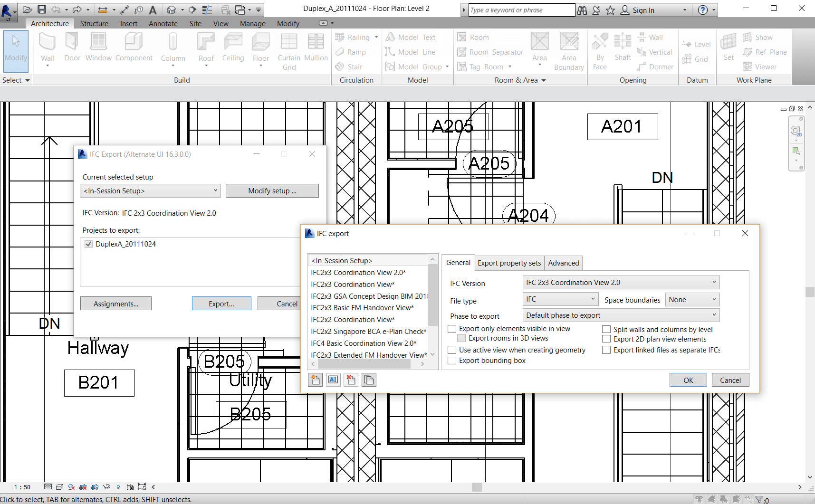Switch to the Export property sets tab

(x=509, y=263)
